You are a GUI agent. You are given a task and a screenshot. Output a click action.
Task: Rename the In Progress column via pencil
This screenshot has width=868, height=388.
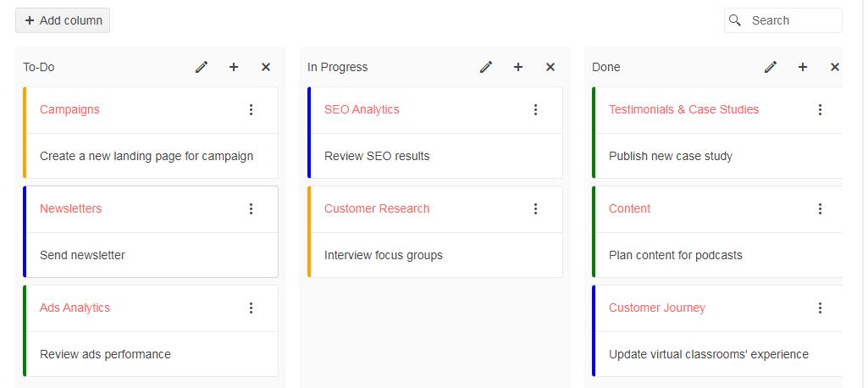click(x=486, y=67)
